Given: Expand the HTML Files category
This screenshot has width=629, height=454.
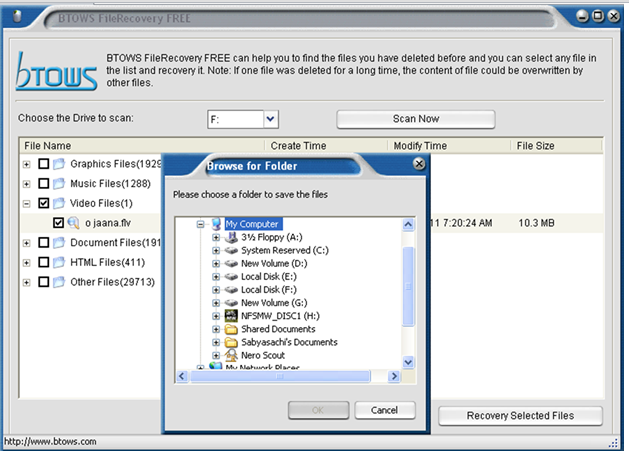Looking at the screenshot, I should 26,263.
